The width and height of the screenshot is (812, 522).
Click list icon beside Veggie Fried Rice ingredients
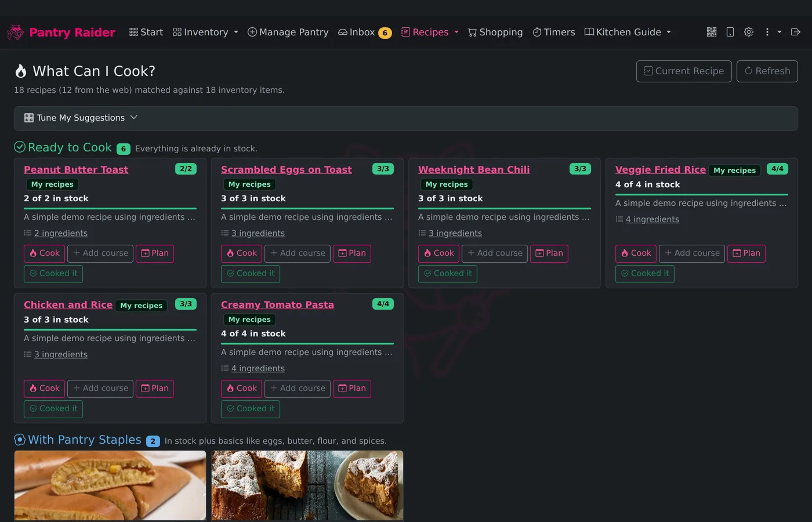(619, 219)
